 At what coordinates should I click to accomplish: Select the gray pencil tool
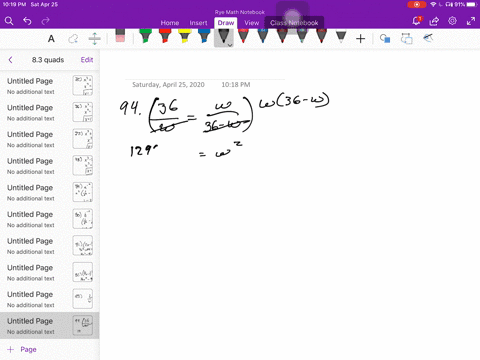341,36
